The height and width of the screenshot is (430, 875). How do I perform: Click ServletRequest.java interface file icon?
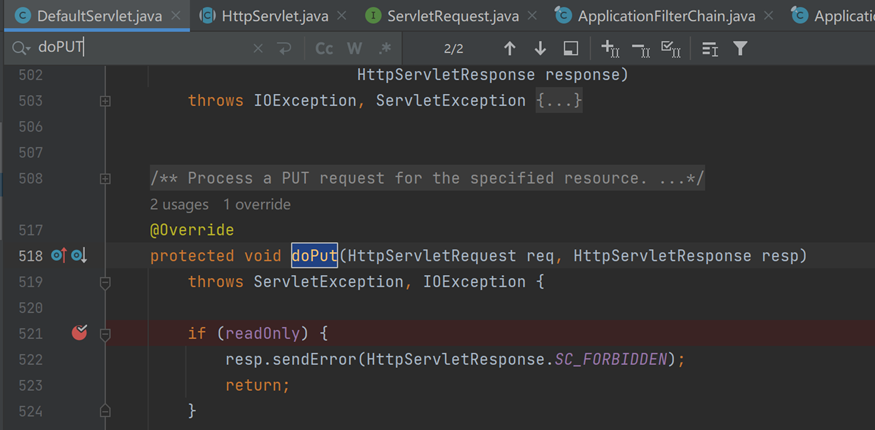pos(373,16)
